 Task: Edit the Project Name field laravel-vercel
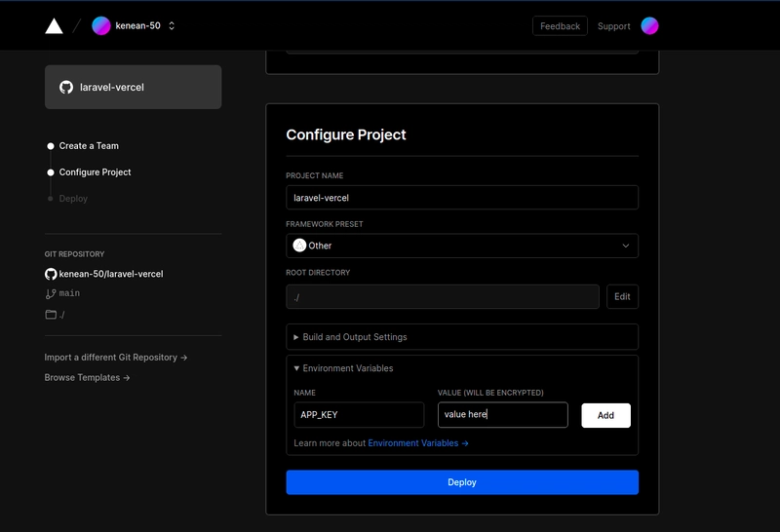(x=462, y=198)
